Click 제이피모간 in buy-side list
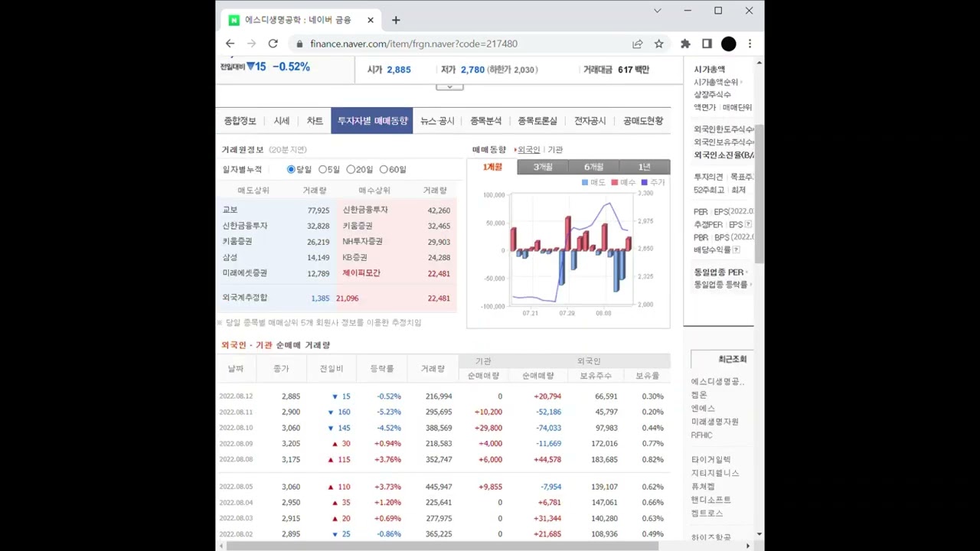 point(361,273)
